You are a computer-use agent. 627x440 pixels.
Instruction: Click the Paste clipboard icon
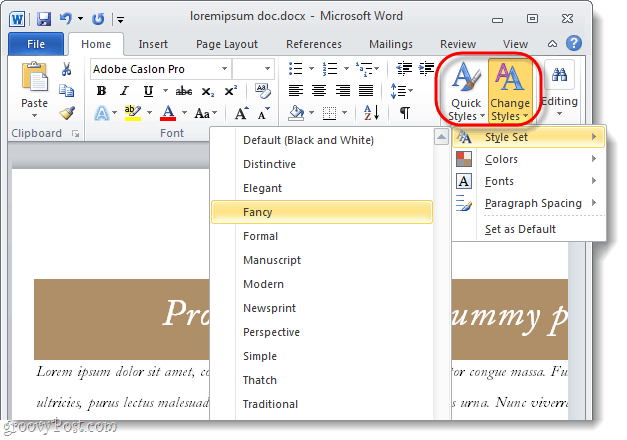(x=34, y=77)
